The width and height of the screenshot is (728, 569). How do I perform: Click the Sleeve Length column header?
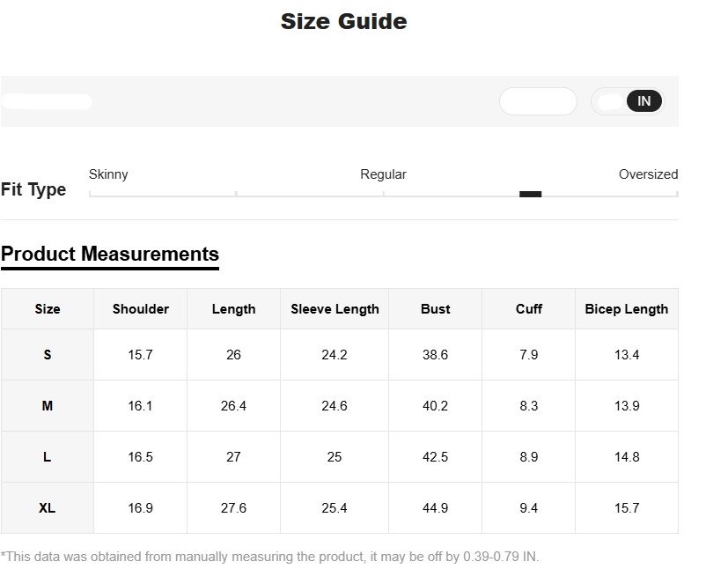coord(335,309)
